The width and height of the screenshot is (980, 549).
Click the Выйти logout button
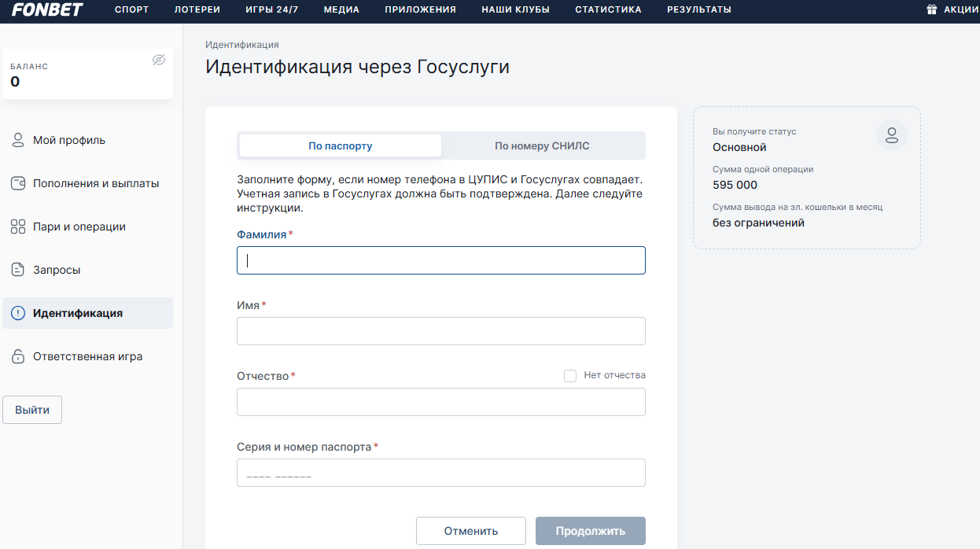point(32,410)
